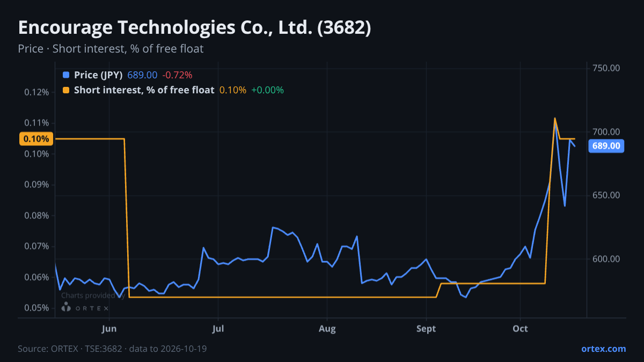Click the 0.09% left axis label
This screenshot has height=362, width=644.
point(37,184)
